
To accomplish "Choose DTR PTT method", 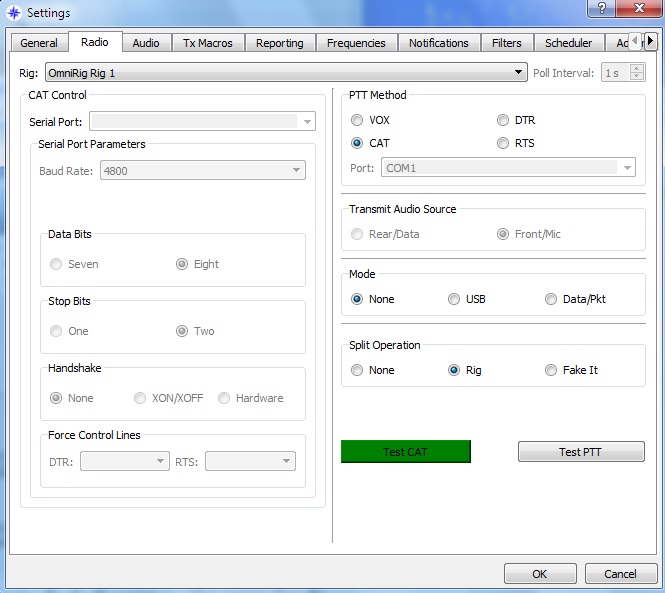I will tap(503, 120).
